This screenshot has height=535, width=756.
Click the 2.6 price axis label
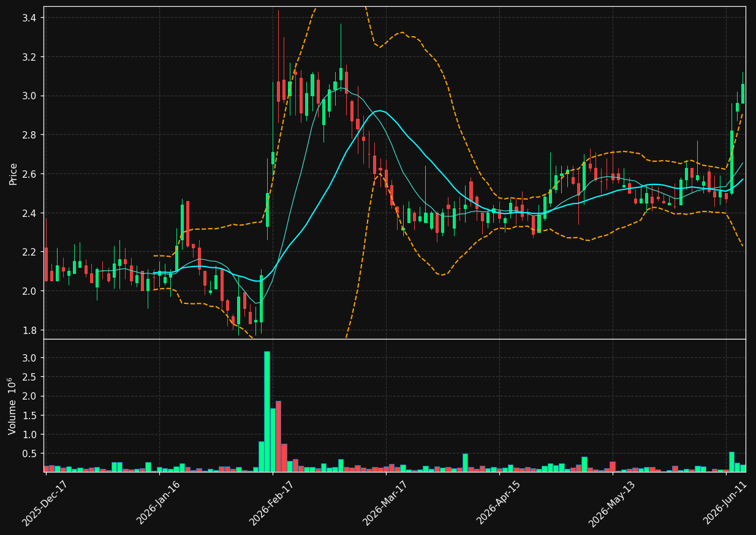tap(29, 174)
